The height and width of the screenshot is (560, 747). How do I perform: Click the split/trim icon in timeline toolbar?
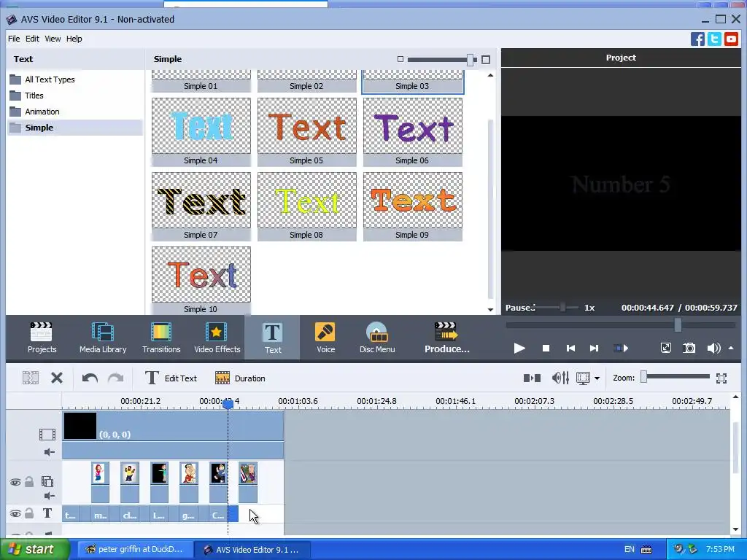click(x=30, y=378)
